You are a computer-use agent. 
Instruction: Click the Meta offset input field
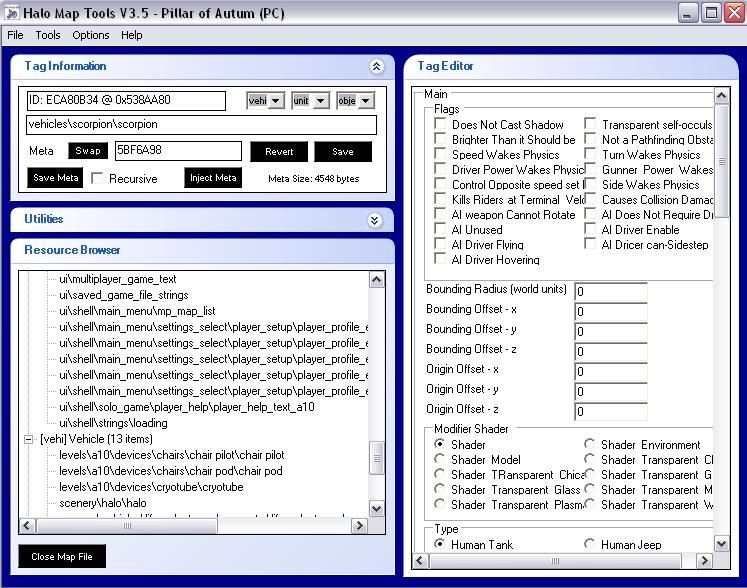pos(178,151)
